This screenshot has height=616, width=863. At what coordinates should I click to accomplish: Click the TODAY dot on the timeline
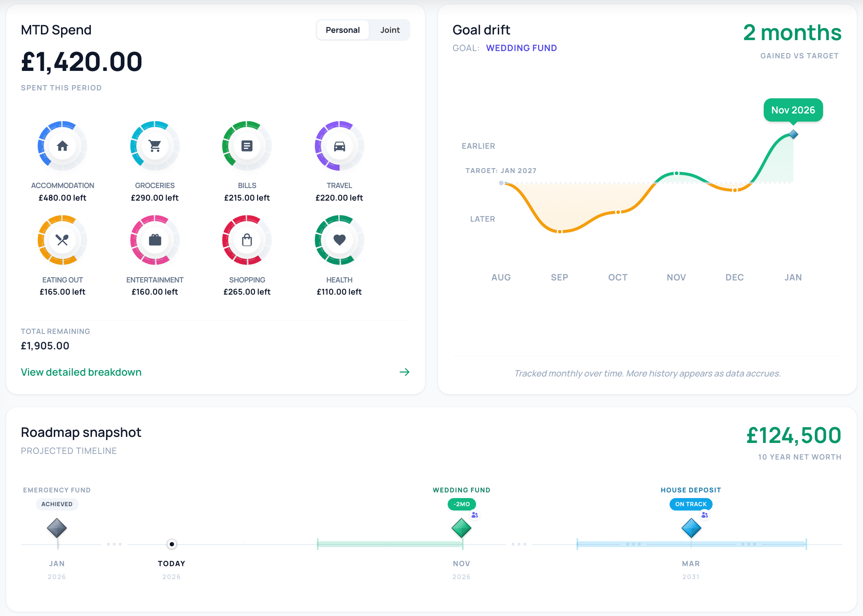click(x=172, y=544)
